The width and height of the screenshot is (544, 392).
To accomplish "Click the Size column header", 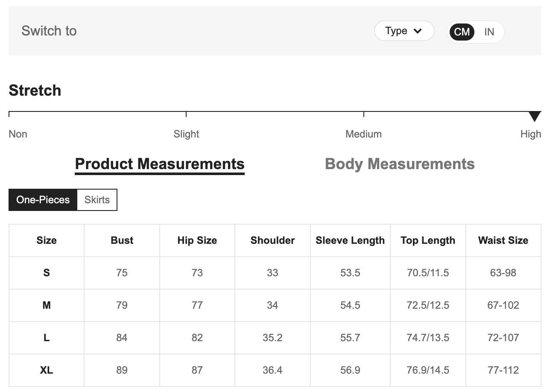I will click(47, 240).
